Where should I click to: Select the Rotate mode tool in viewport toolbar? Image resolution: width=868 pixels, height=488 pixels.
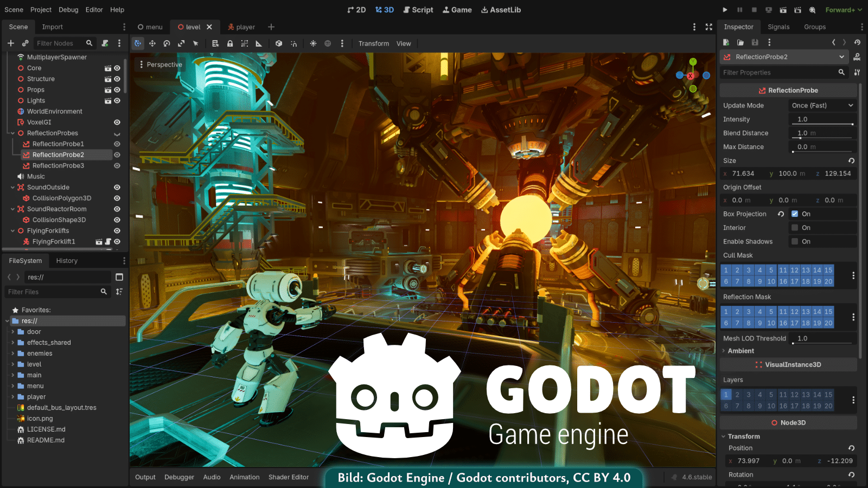coord(167,43)
